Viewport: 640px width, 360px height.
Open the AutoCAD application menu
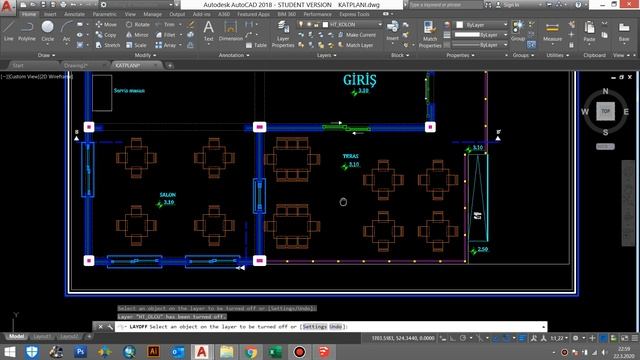7,7
